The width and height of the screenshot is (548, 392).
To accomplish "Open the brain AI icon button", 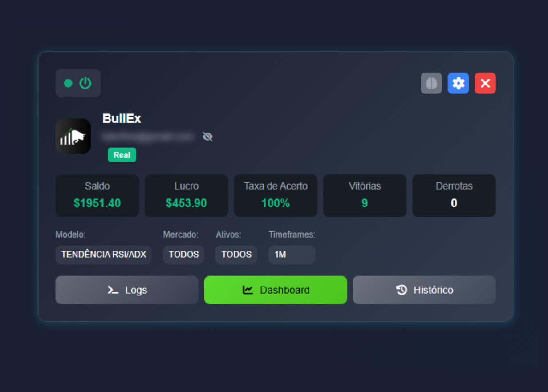I will pyautogui.click(x=431, y=83).
